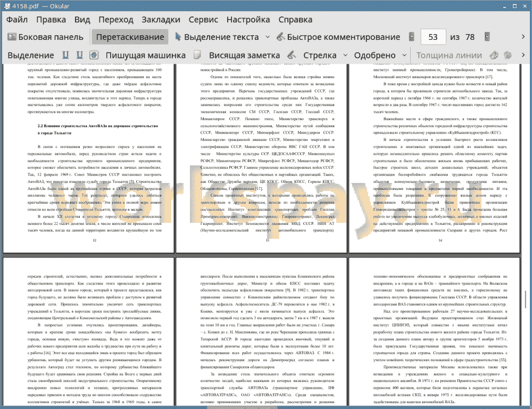The height and width of the screenshot is (409, 532).
Task: Open the Правка menu
Action: tap(51, 20)
